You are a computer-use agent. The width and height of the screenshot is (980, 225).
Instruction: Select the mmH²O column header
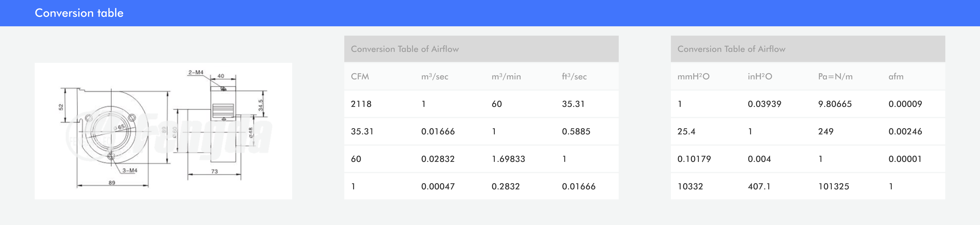(693, 76)
